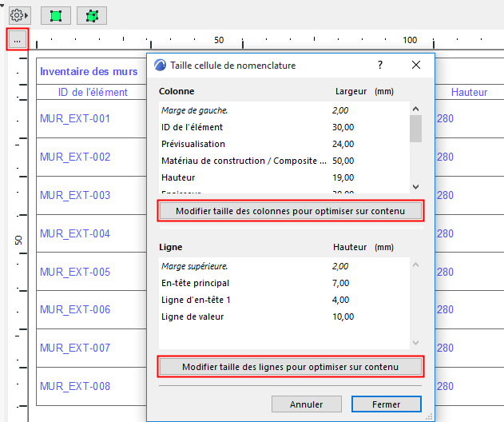504x422 pixels.
Task: Click the Colonne list scrollbar thumb
Action: point(415,129)
